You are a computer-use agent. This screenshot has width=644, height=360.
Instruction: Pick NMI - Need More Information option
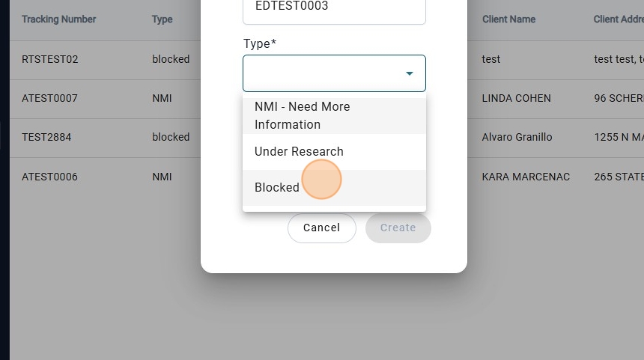click(302, 115)
